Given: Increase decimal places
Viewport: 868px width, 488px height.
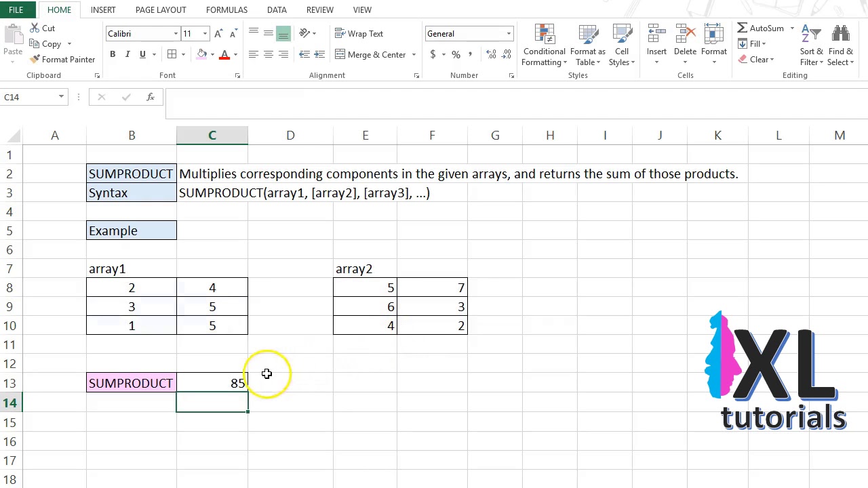Looking at the screenshot, I should click(491, 54).
